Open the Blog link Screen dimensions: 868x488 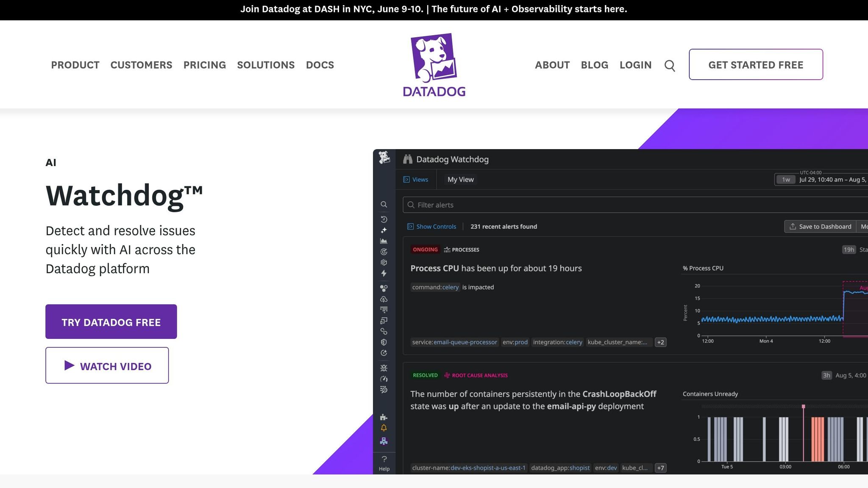[x=595, y=65]
